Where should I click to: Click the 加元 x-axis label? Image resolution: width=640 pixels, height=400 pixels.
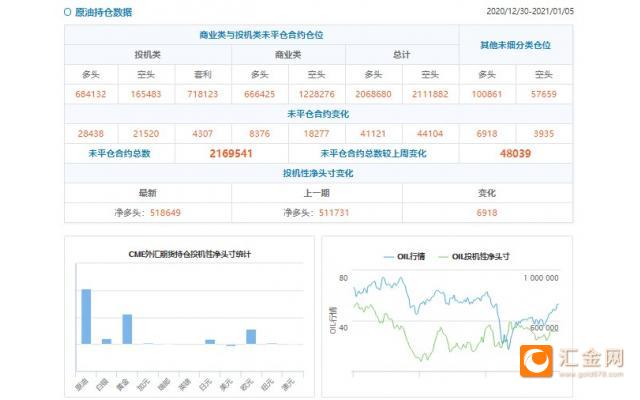click(144, 384)
